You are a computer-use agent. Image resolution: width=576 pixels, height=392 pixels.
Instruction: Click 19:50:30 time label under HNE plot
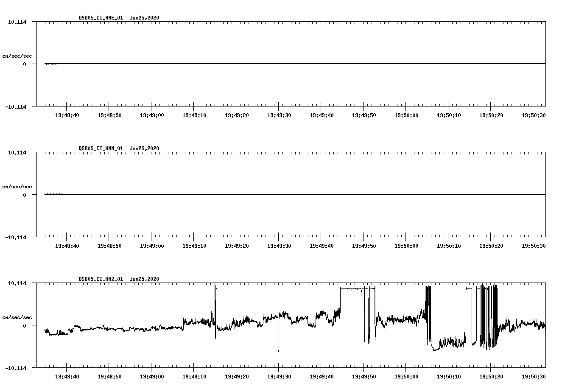[534, 115]
